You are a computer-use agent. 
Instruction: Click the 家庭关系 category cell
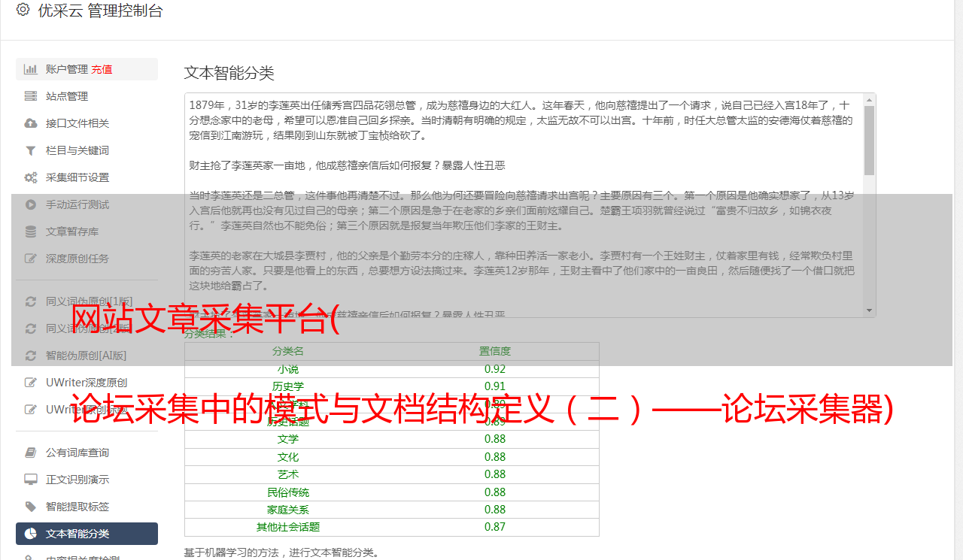point(288,510)
